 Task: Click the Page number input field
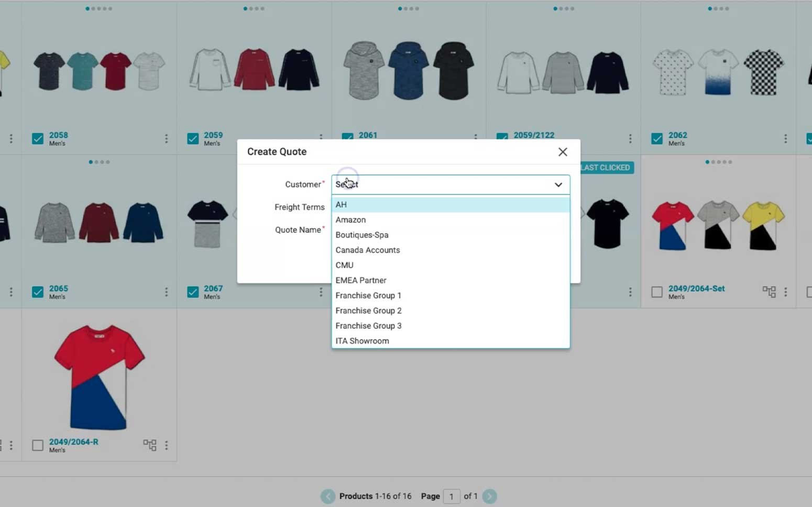pyautogui.click(x=452, y=496)
